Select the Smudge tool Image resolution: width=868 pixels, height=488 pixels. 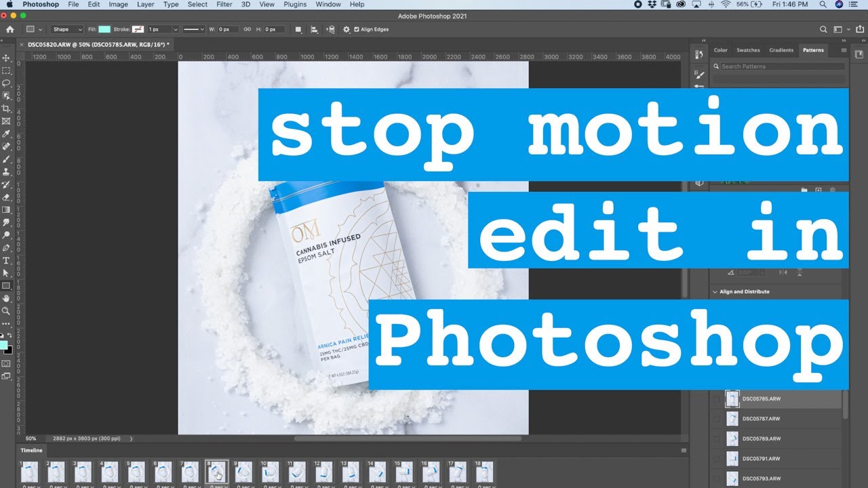pyautogui.click(x=6, y=222)
